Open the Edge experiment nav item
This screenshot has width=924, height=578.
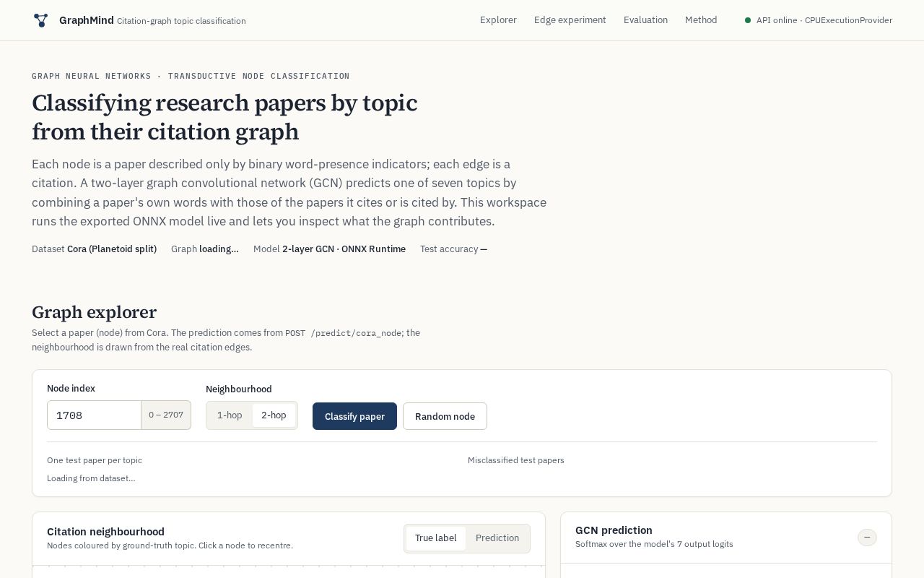(570, 20)
